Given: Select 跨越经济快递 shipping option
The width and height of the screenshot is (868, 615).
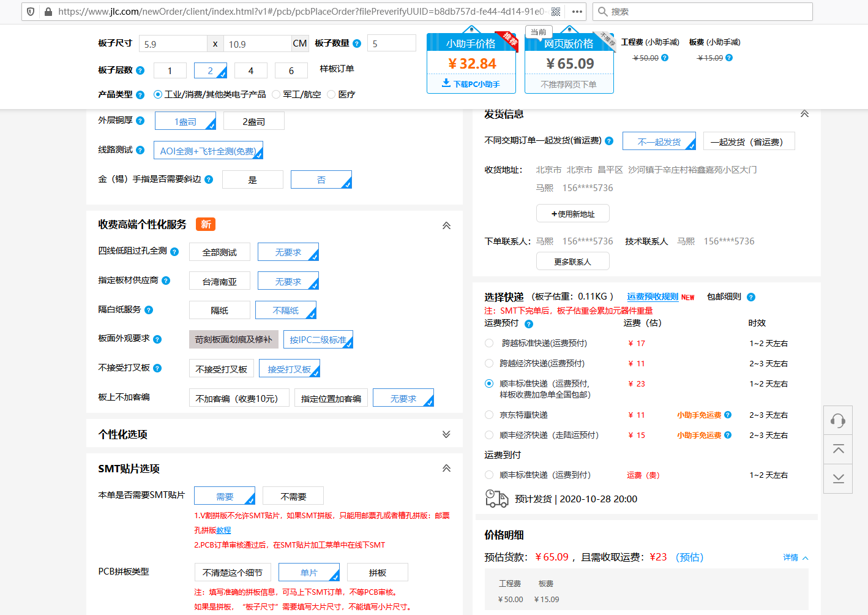Looking at the screenshot, I should (x=489, y=363).
